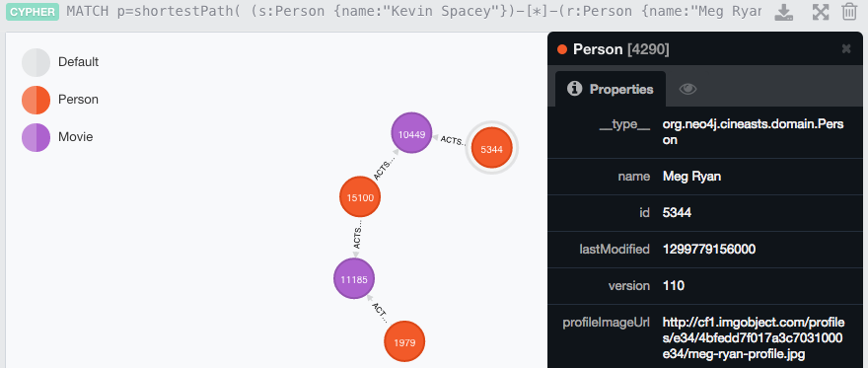Click the MATCH shortestPath query text
Screen dimensions: 868x368
coord(414,12)
